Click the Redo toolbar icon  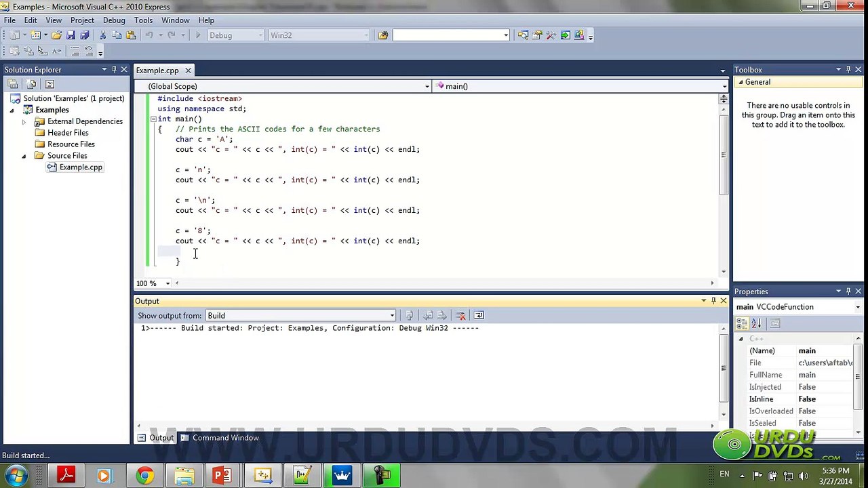[172, 35]
